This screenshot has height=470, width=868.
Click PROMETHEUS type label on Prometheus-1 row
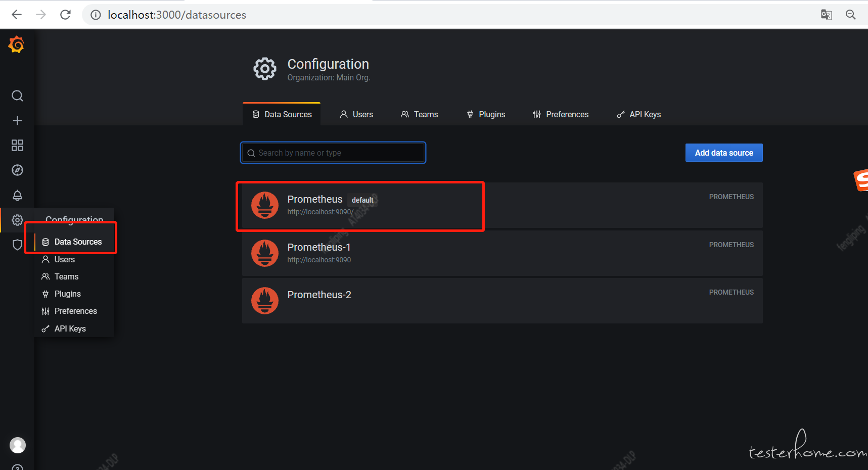[x=731, y=245]
